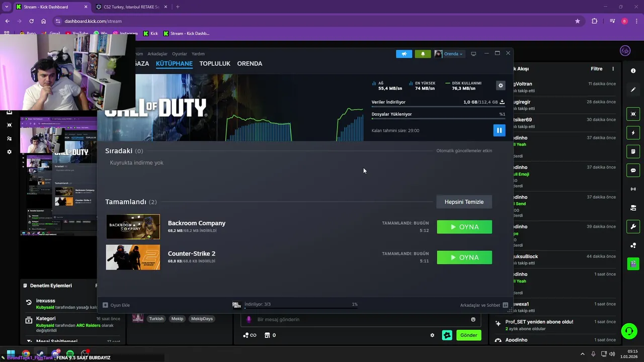Open the Oyunlar menu in Steam
Viewport: 644px width, 362px height.
pos(180,54)
